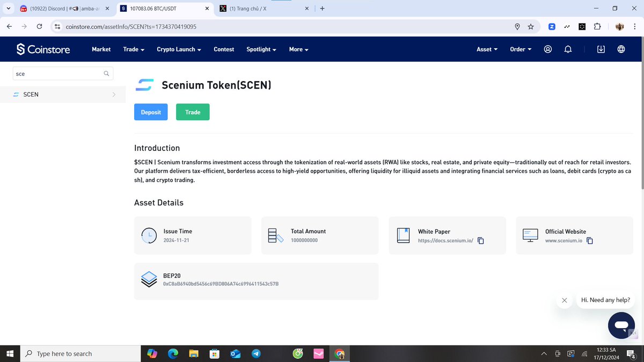Open the Market menu item
Image resolution: width=644 pixels, height=362 pixels.
(x=101, y=49)
